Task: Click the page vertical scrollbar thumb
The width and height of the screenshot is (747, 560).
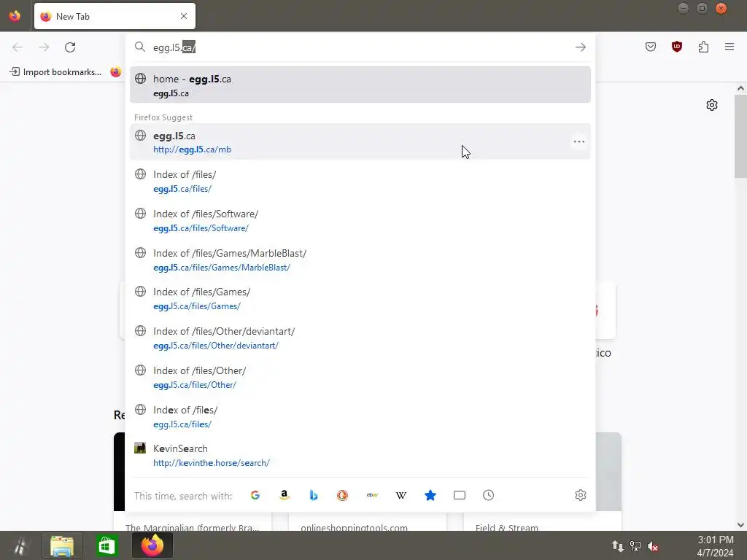Action: pos(740,136)
